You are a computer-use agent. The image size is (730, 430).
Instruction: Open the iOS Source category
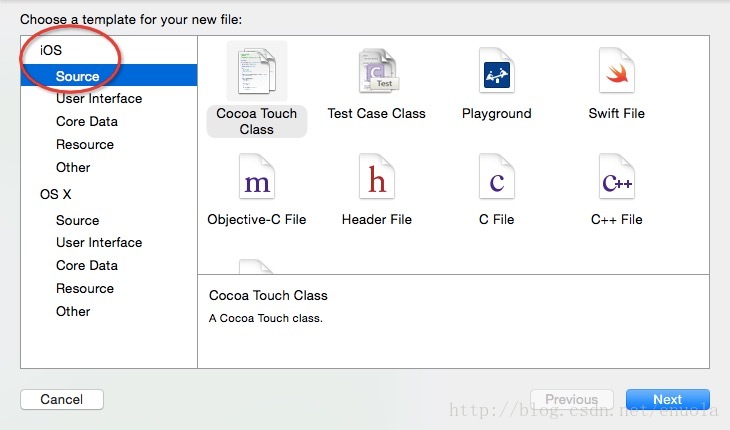[x=109, y=75]
